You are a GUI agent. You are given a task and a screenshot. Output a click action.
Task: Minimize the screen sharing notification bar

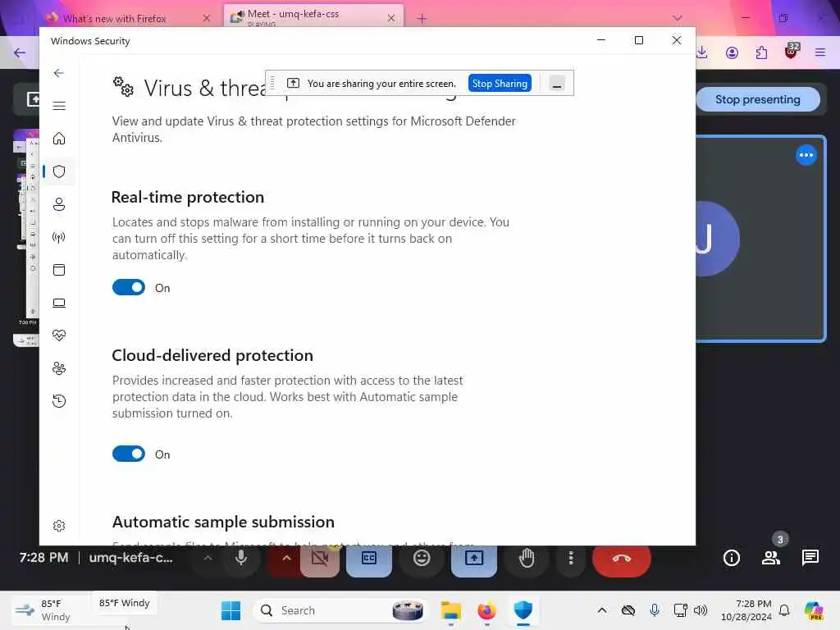point(557,84)
